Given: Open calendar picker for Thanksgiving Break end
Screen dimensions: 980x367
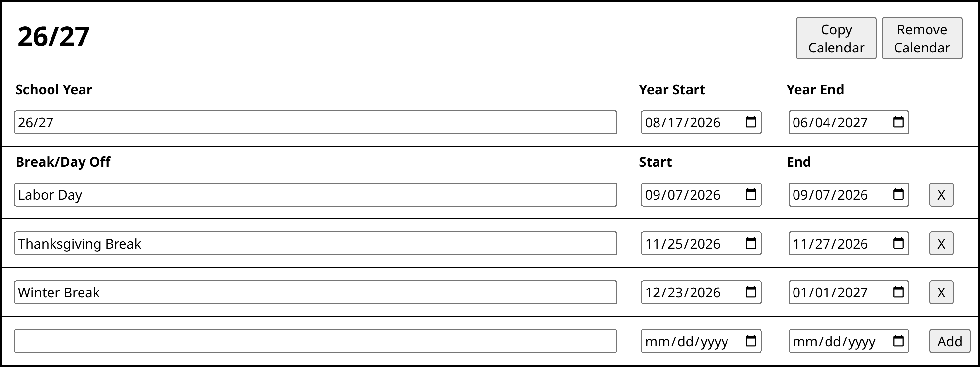Looking at the screenshot, I should pyautogui.click(x=898, y=243).
